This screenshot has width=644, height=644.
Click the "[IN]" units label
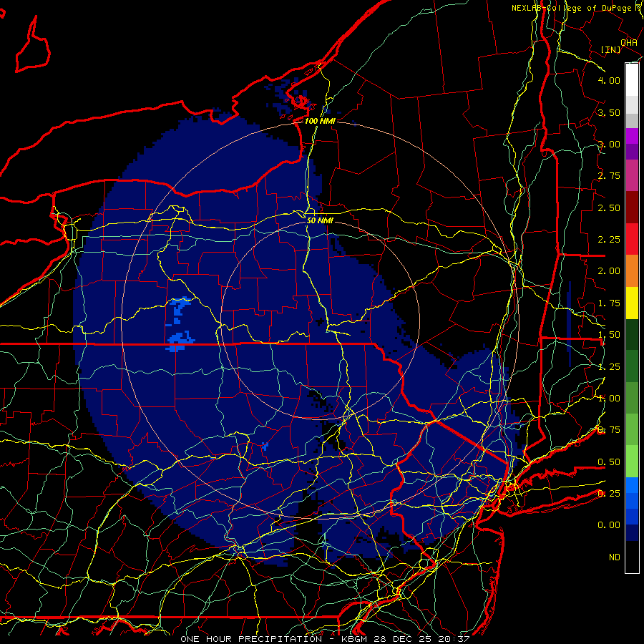611,49
